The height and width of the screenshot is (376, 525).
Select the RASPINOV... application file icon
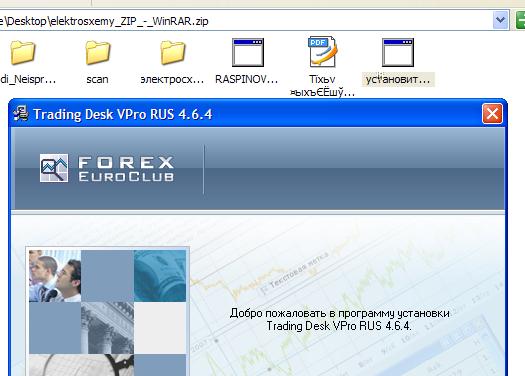[x=248, y=52]
